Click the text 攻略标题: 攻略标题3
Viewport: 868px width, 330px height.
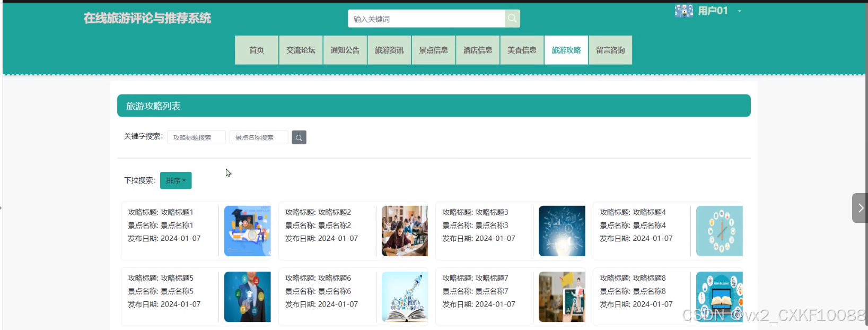tap(476, 212)
